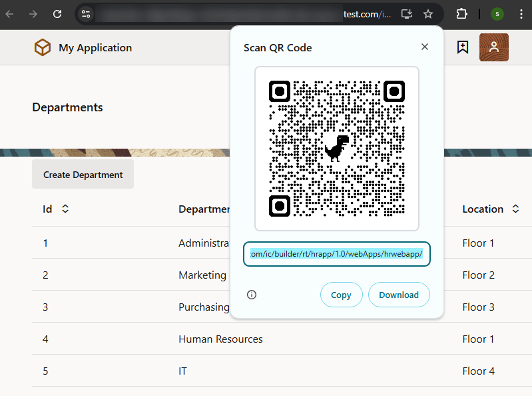
Task: Click the Departments page heading
Action: pos(67,107)
